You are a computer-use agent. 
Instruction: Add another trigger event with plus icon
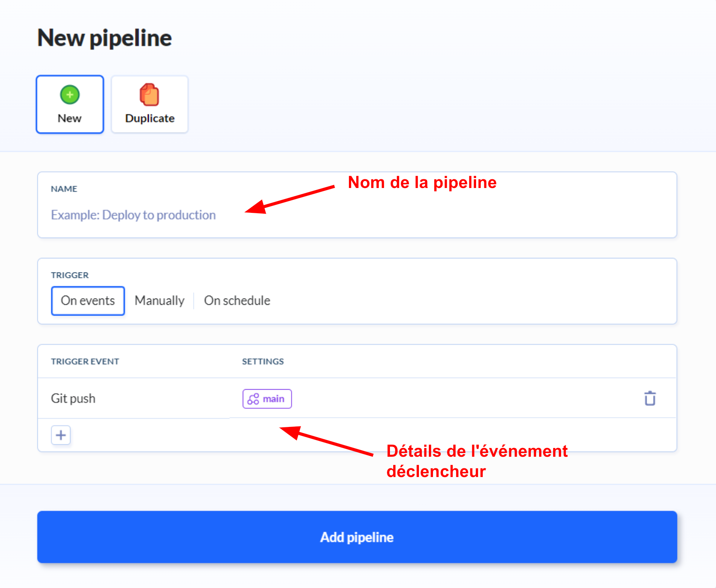61,435
